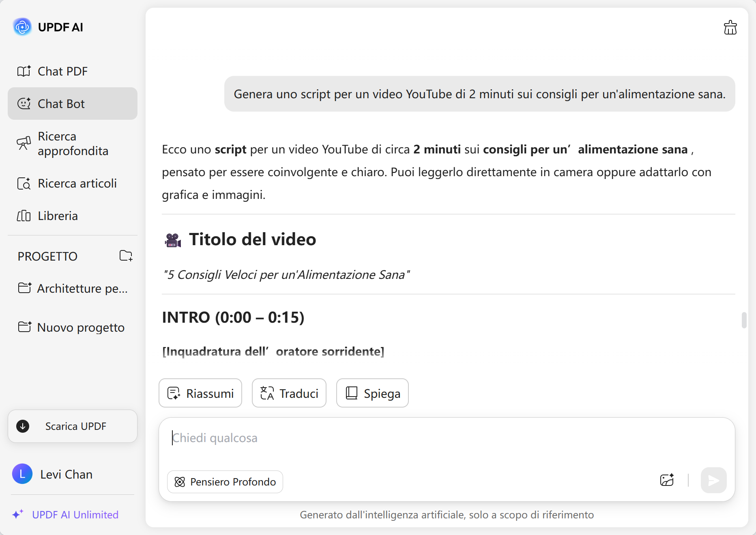The width and height of the screenshot is (756, 535).
Task: Choose Traduci to translate the script
Action: click(288, 393)
